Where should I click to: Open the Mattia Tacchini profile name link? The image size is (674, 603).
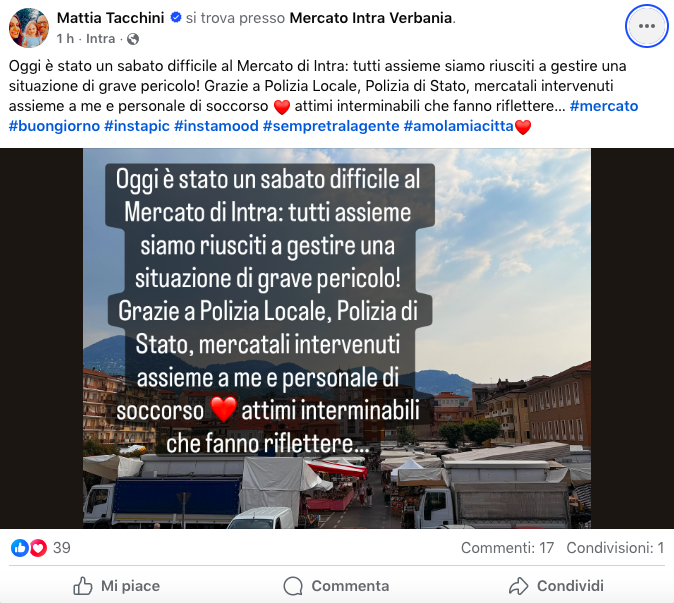pyautogui.click(x=110, y=18)
